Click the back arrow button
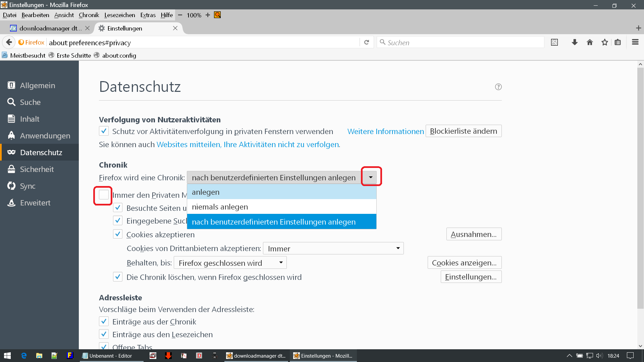Image resolution: width=644 pixels, height=362 pixels. [9, 42]
